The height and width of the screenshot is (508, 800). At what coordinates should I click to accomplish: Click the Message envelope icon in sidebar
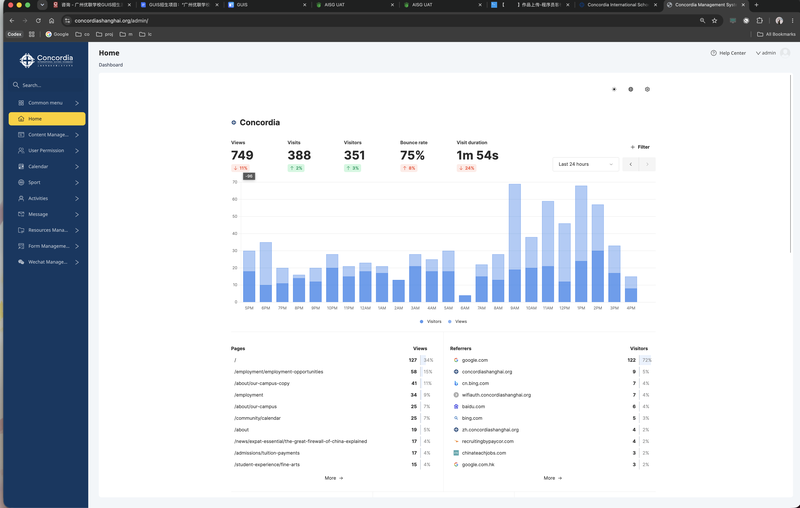tap(21, 214)
